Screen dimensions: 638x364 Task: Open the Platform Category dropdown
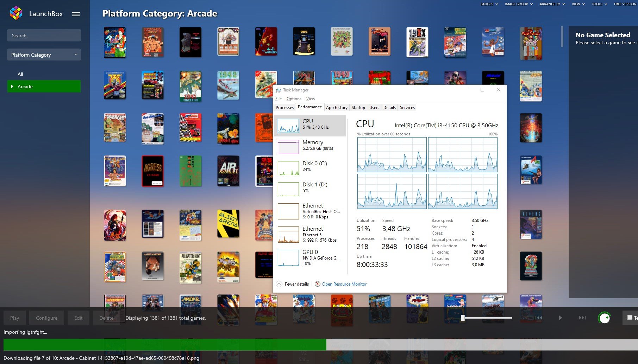click(44, 55)
